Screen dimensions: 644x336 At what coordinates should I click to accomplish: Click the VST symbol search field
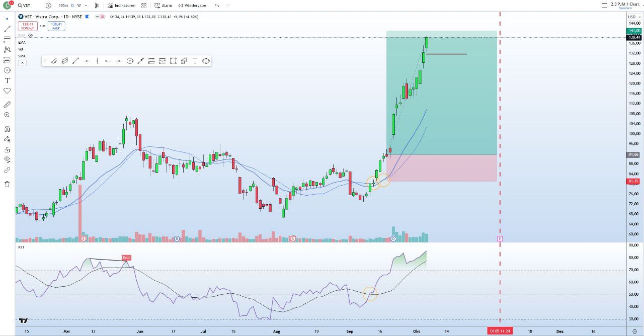tap(30, 6)
